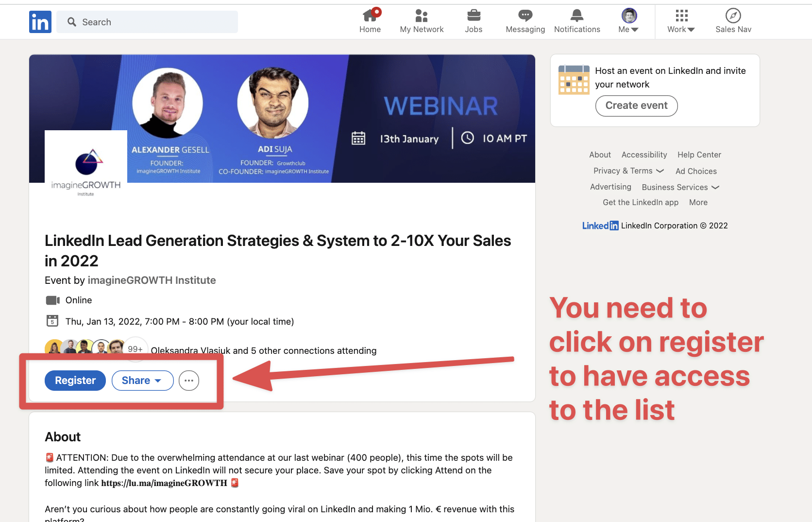Click inside the Search field
The image size is (812, 522).
pos(147,22)
